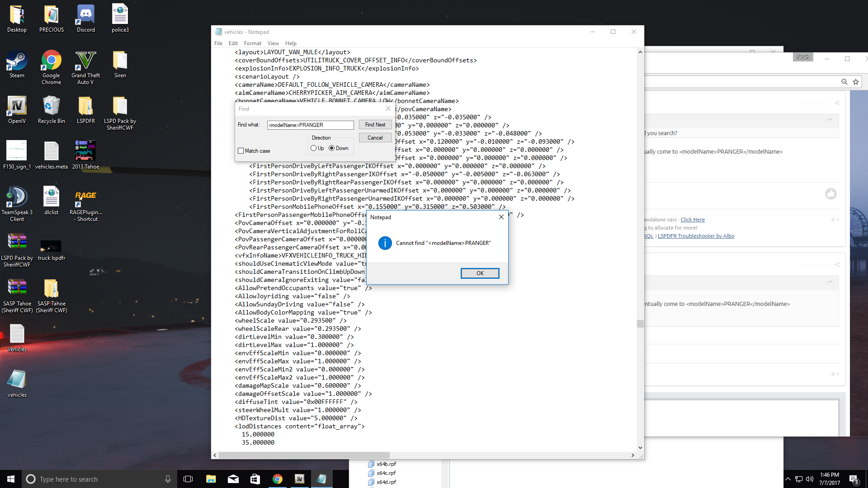Show hidden system tray icons
Image resolution: width=868 pixels, height=488 pixels.
788,479
